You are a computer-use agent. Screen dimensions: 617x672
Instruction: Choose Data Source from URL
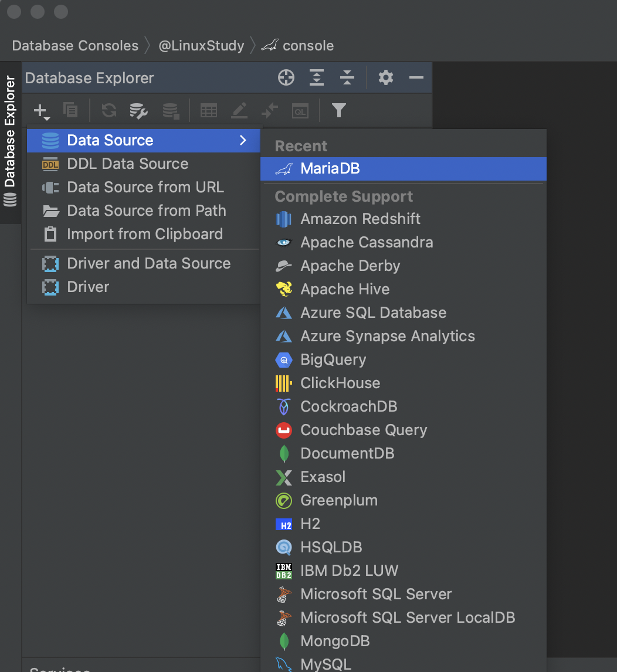(144, 187)
